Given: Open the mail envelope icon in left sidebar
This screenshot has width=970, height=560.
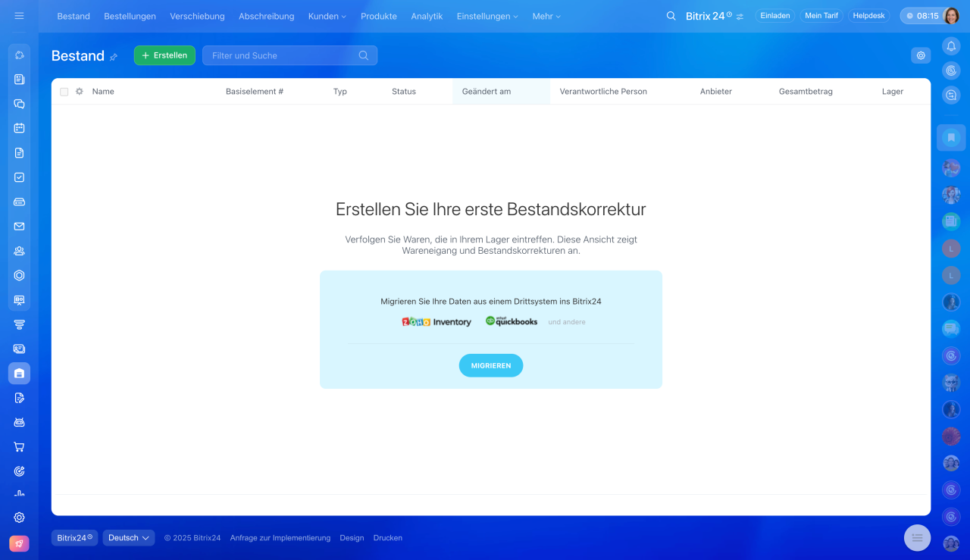Looking at the screenshot, I should (19, 226).
